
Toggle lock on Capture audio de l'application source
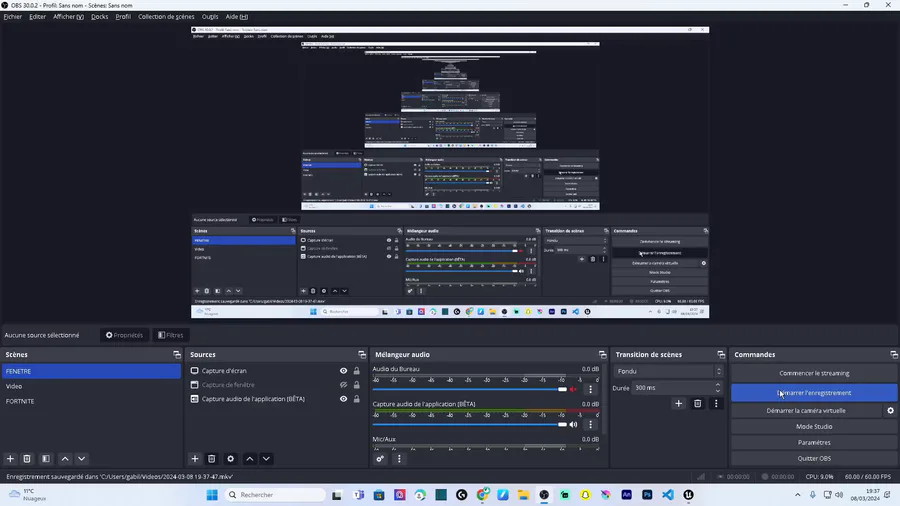356,399
